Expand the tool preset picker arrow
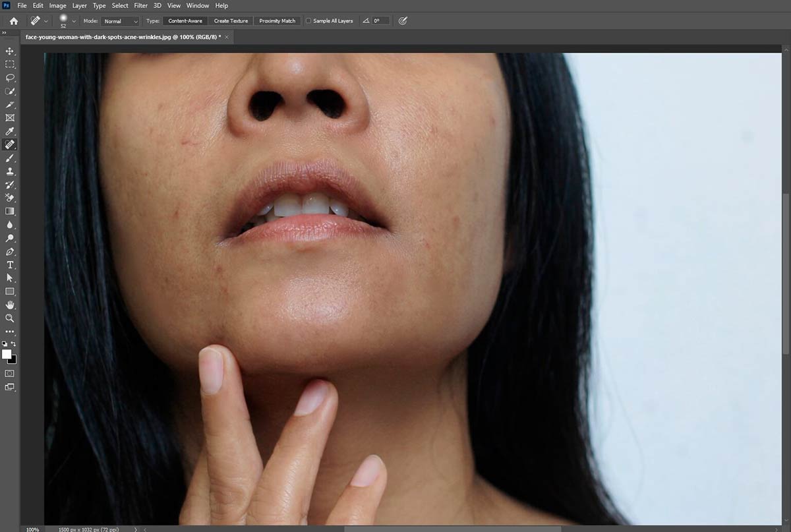The width and height of the screenshot is (791, 532). click(45, 21)
